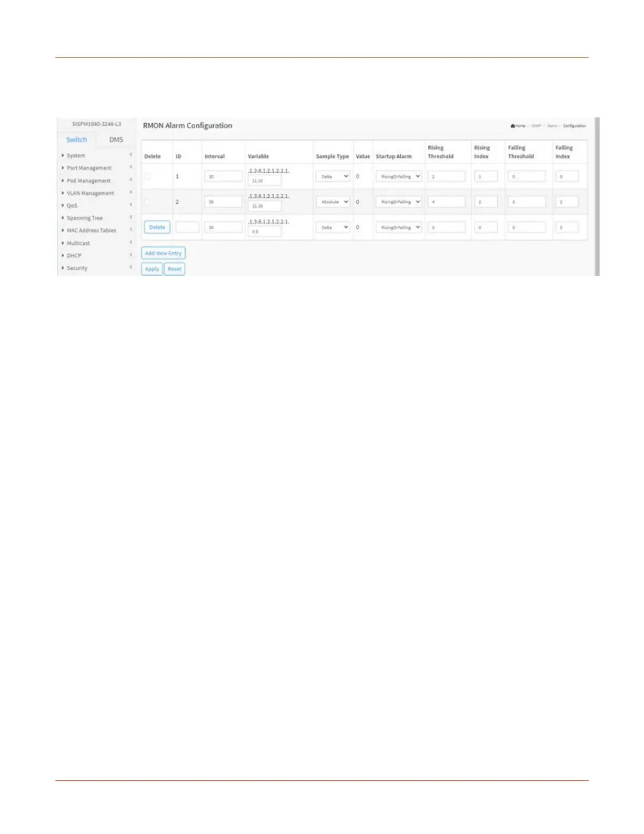Image resolution: width=644 pixels, height=834 pixels.
Task: Click the Falling Threshold field in the new entry row
Action: [527, 227]
